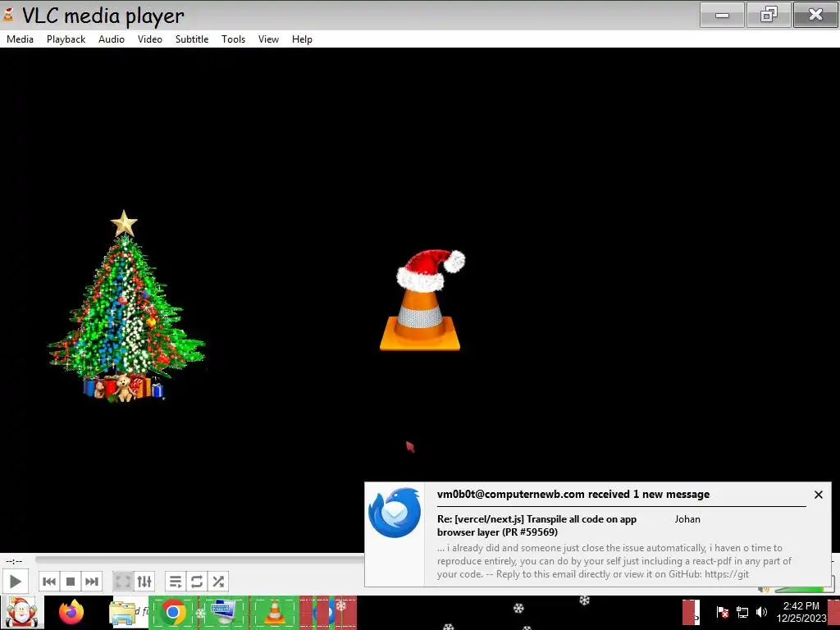The image size is (840, 630).
Task: Click notification header about vm0b0t@computernewb.com
Action: [573, 494]
